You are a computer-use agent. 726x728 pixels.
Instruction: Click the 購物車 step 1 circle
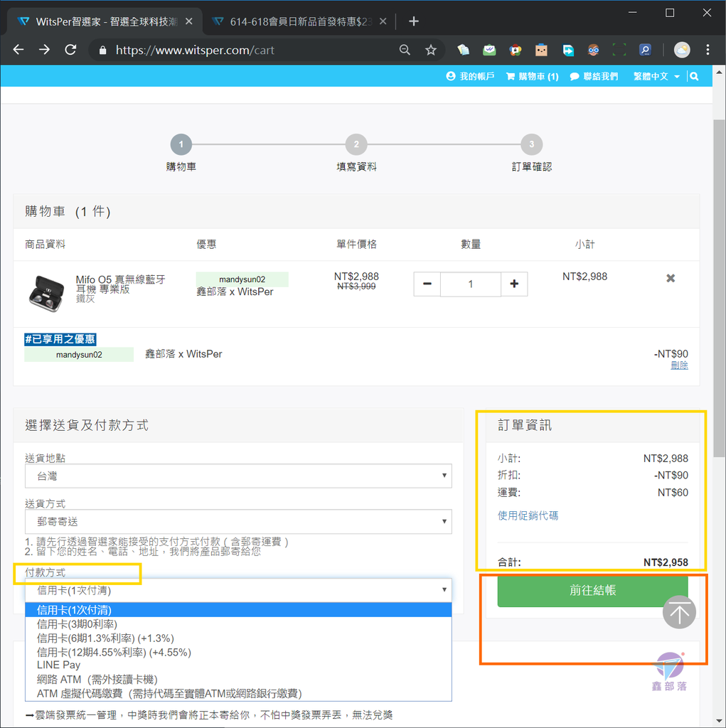coord(181,144)
